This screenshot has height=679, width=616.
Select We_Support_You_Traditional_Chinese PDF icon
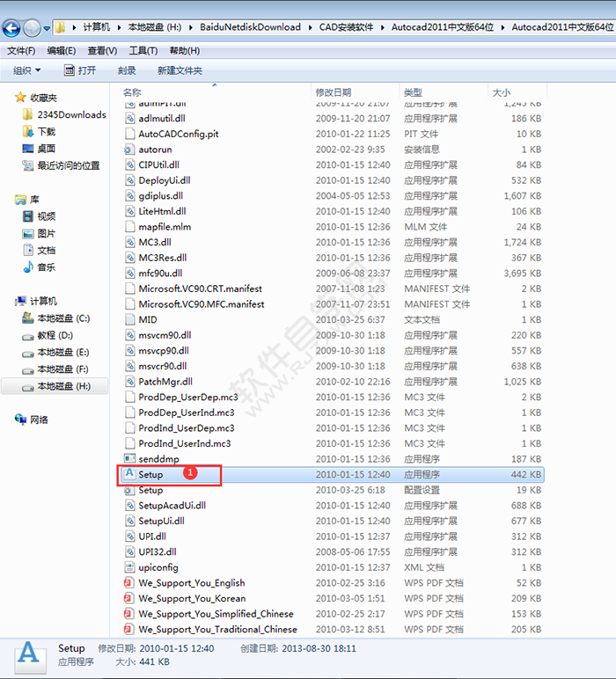tap(128, 629)
